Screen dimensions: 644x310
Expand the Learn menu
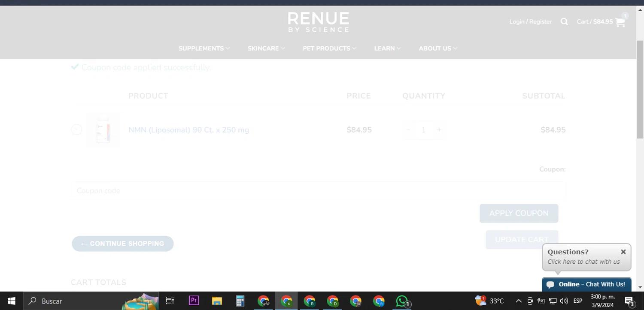click(x=387, y=48)
